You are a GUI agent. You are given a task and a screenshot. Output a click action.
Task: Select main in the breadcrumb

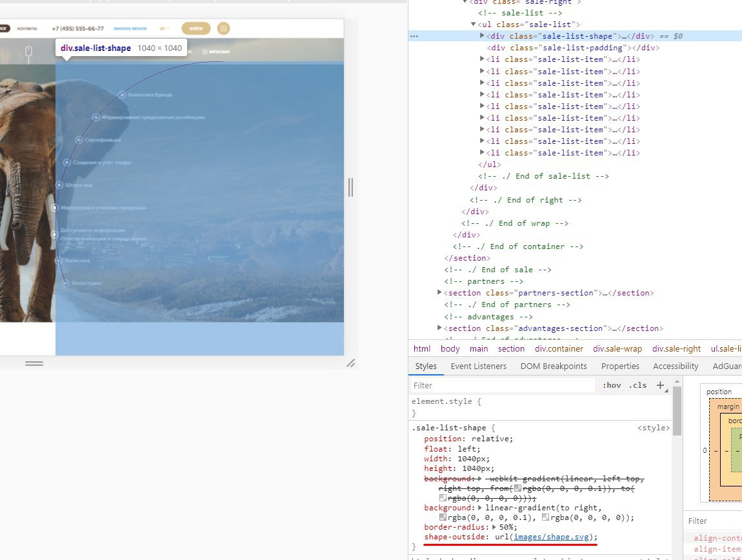click(478, 348)
